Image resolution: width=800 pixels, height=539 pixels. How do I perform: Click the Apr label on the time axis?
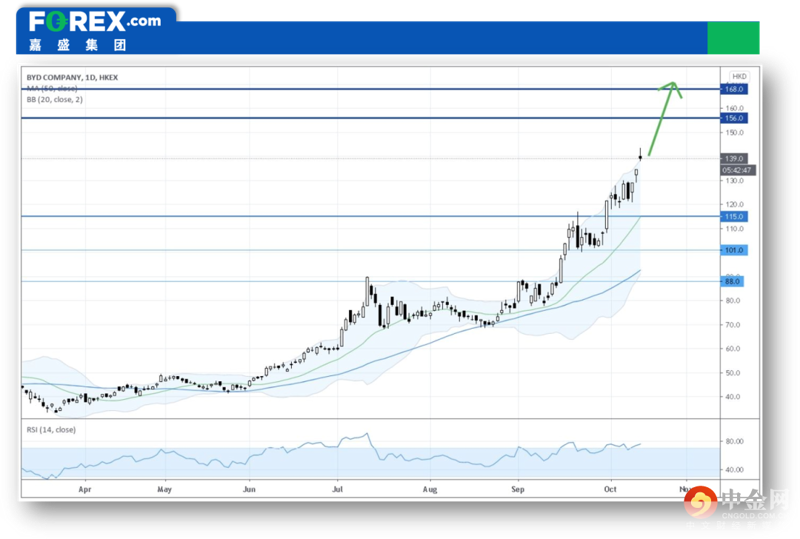pyautogui.click(x=85, y=489)
